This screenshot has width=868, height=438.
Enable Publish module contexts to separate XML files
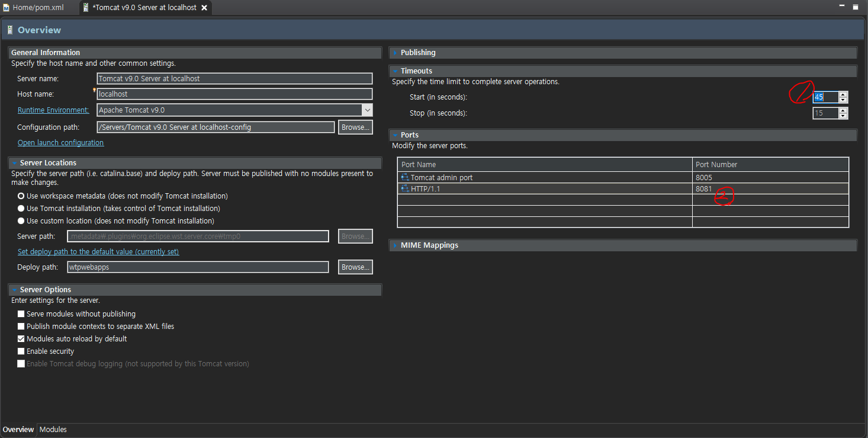click(21, 326)
